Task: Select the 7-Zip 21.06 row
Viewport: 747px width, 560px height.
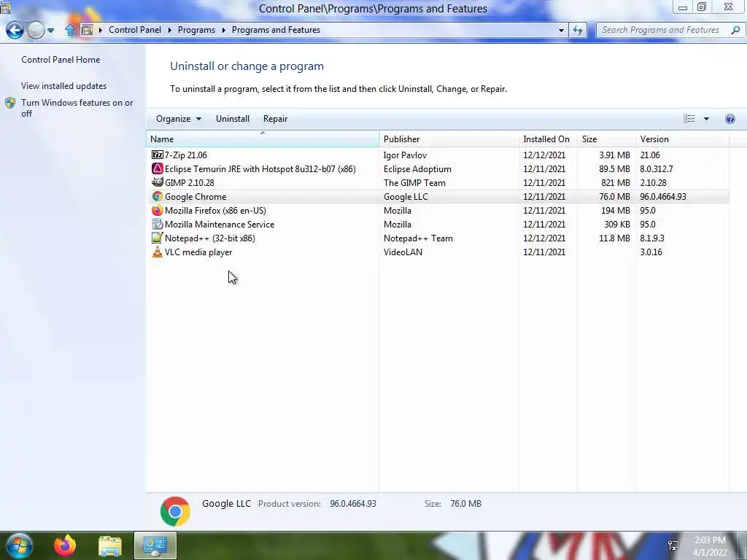Action: pyautogui.click(x=438, y=155)
